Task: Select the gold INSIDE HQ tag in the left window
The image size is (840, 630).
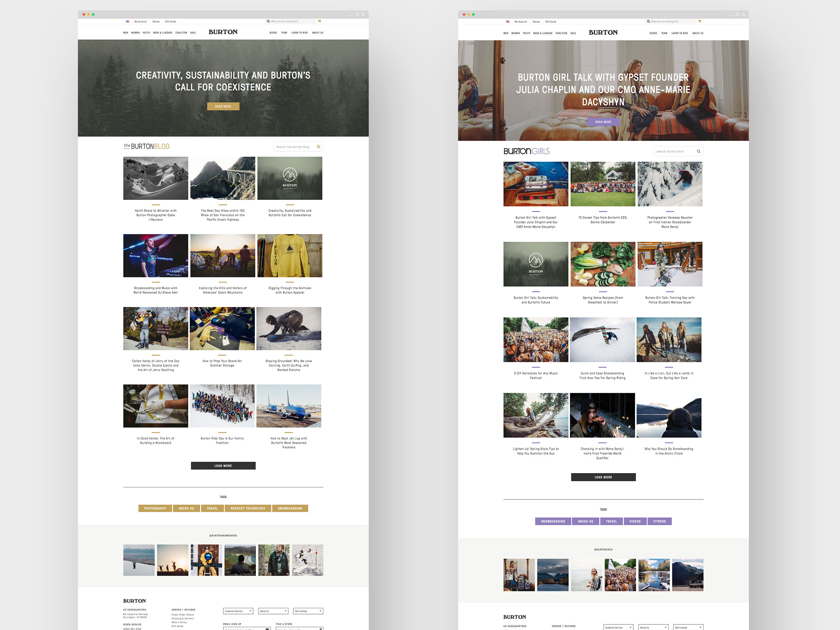Action: pos(186,508)
